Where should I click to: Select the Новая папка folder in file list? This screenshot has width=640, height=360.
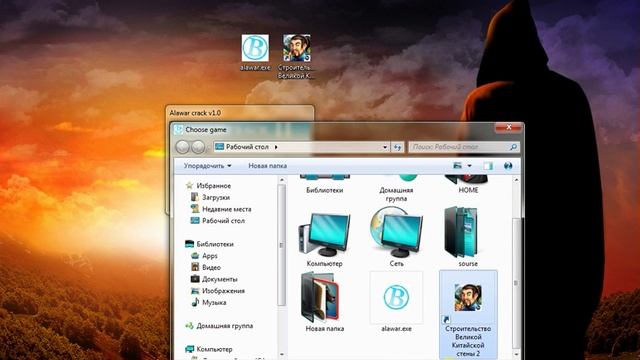point(321,297)
